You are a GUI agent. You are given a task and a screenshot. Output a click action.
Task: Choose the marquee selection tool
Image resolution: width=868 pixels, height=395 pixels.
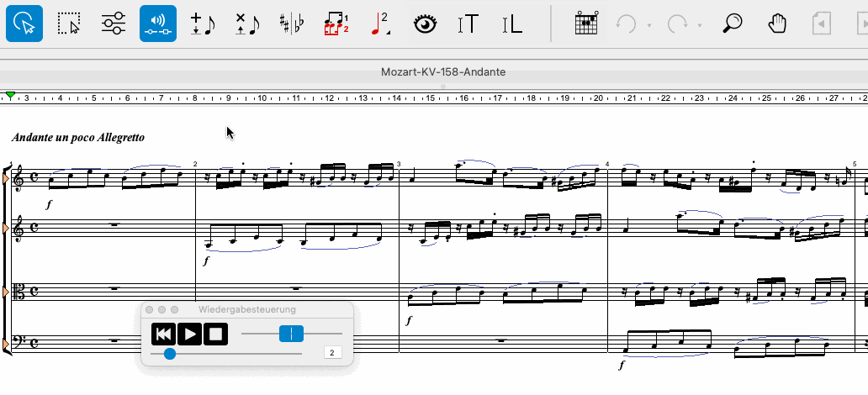[69, 24]
